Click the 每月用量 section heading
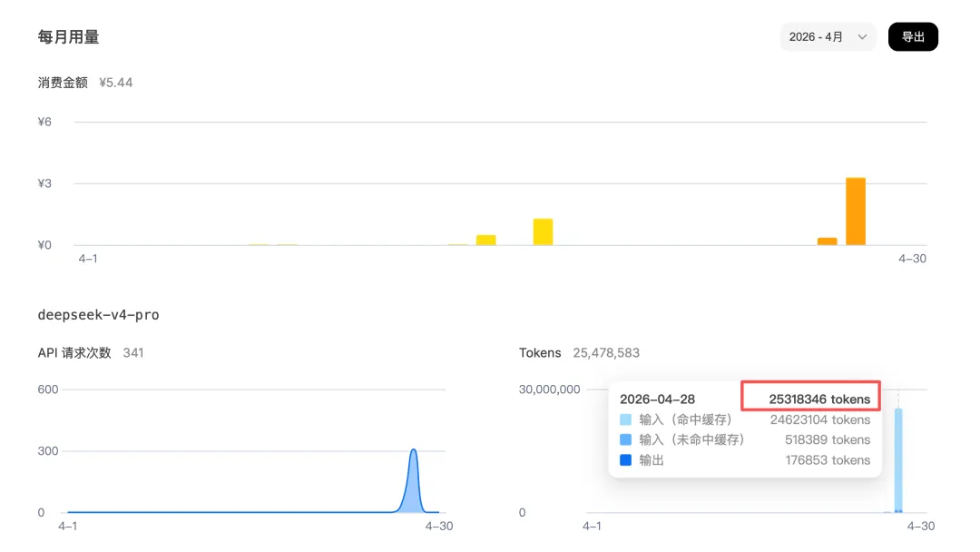This screenshot has width=980, height=552. (x=68, y=37)
